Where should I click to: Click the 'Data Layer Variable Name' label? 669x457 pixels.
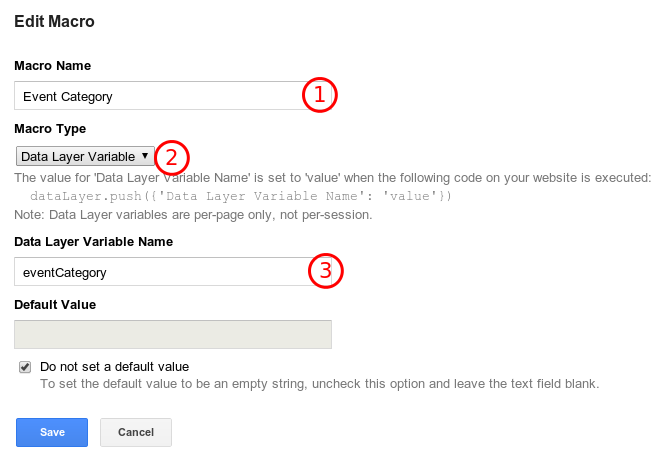pos(93,242)
